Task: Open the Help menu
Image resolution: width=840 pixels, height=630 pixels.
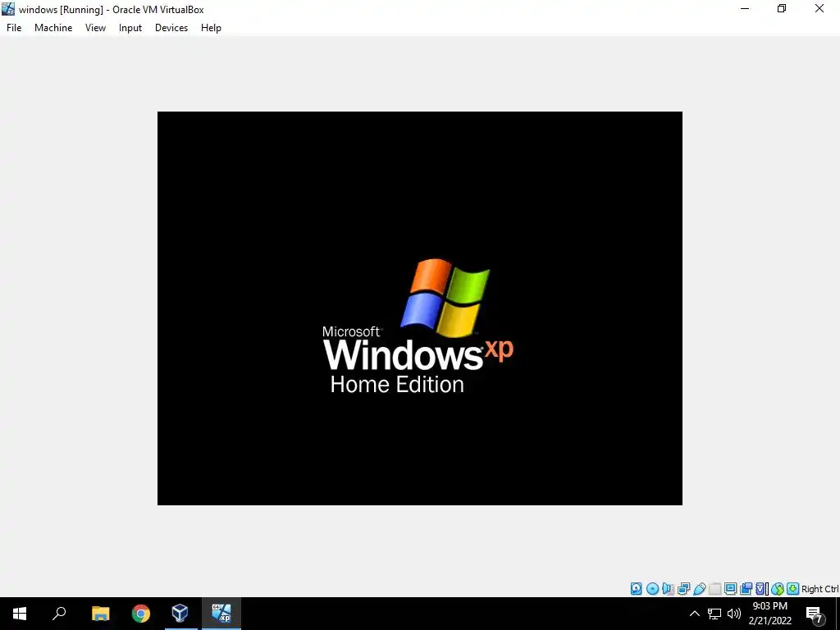Action: coord(211,28)
